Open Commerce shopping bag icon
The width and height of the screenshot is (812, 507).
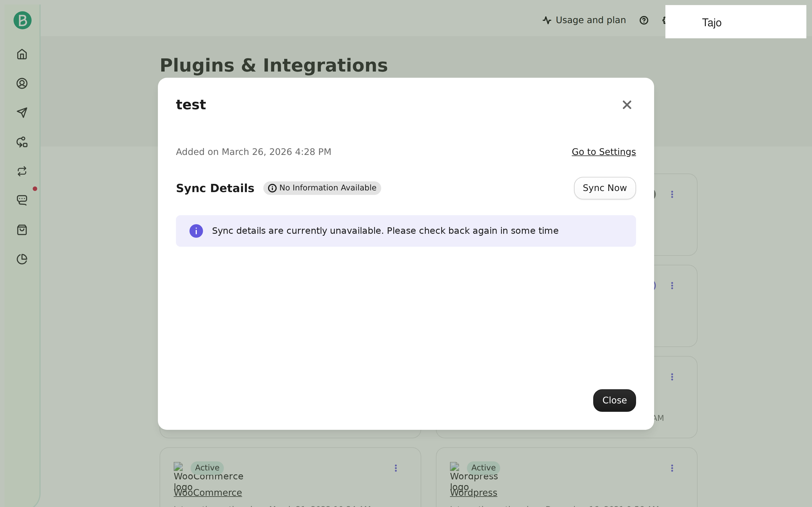[x=22, y=230]
